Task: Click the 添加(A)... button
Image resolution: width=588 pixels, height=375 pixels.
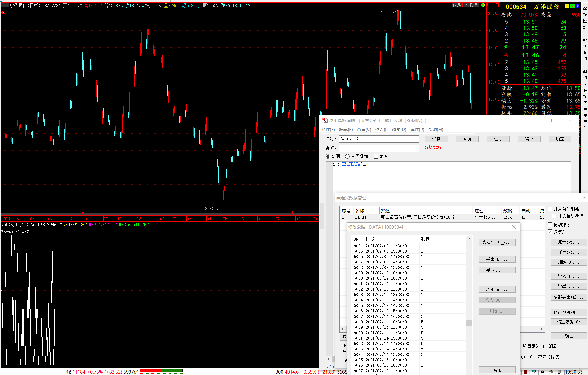Action: coord(497,289)
